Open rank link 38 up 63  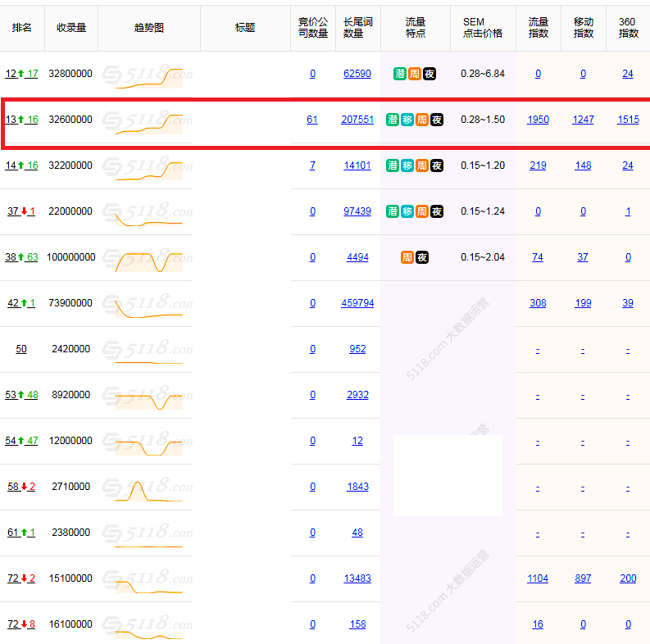pyautogui.click(x=21, y=257)
